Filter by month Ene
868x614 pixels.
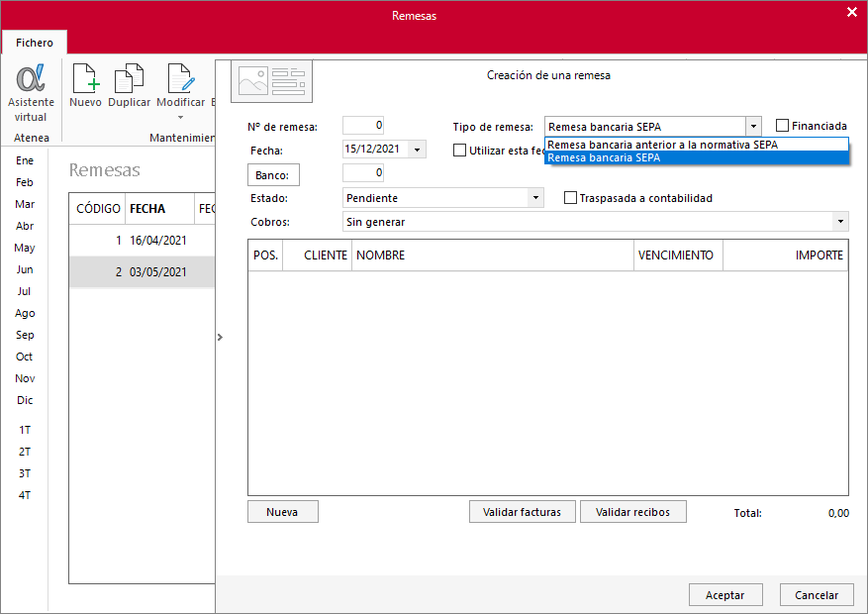click(x=25, y=160)
